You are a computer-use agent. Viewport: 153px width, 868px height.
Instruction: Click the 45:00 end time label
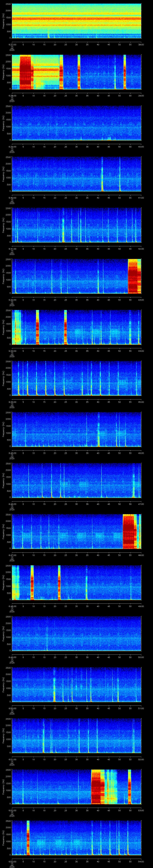click(x=141, y=402)
